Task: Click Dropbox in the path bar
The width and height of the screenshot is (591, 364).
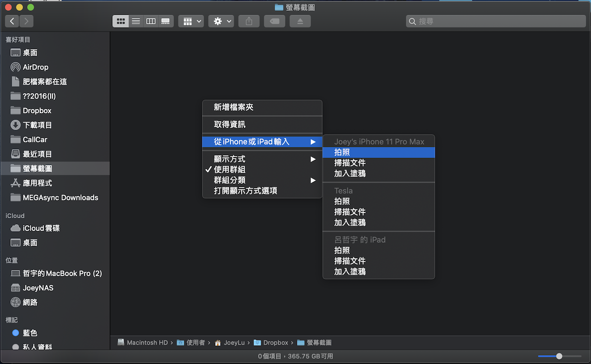Action: pyautogui.click(x=271, y=342)
